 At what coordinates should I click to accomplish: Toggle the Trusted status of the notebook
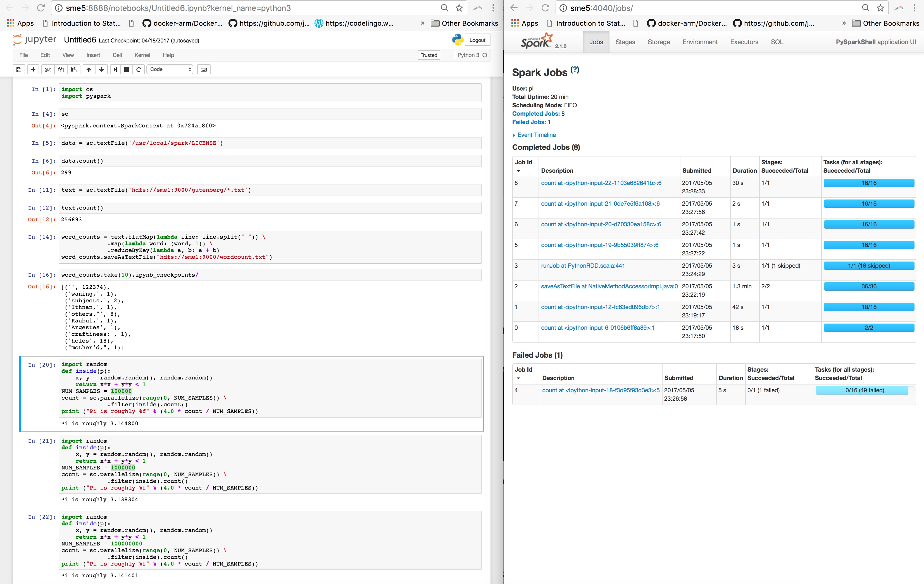(428, 55)
